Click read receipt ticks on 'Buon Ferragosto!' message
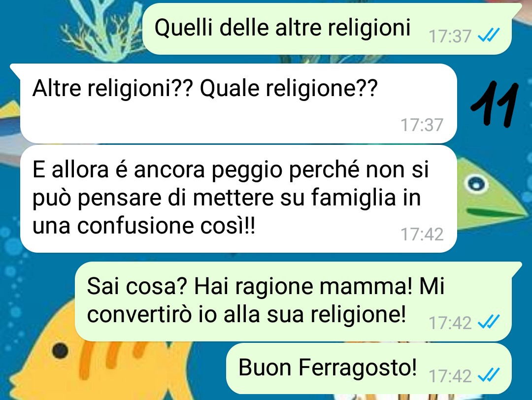This screenshot has width=532, height=400. [x=489, y=375]
